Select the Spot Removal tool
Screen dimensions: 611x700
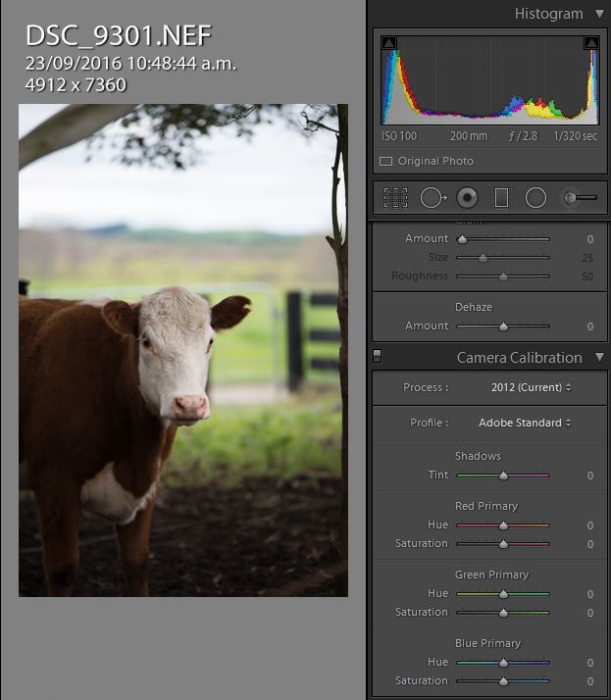click(433, 198)
